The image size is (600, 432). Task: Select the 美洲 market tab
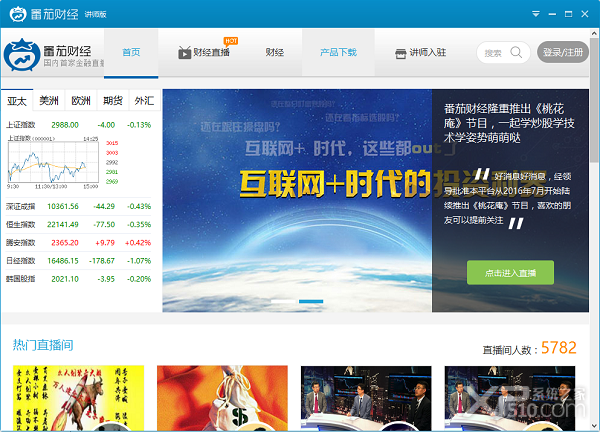pyautogui.click(x=49, y=101)
